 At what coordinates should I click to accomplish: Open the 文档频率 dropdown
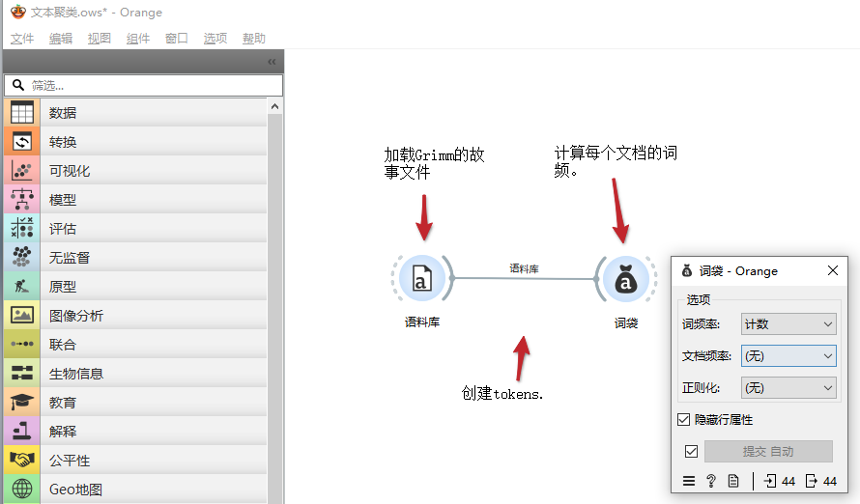pos(788,355)
